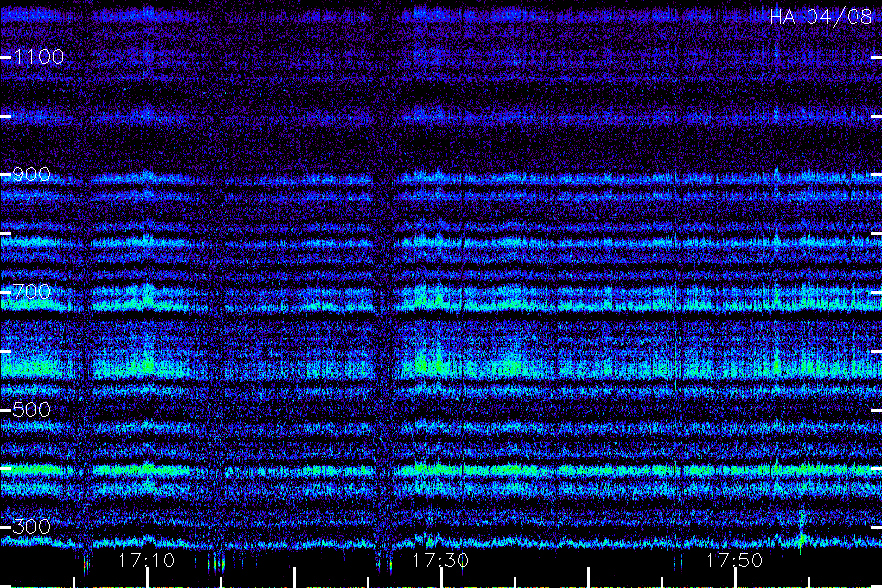Click the HA 04/08 date label
882x588 pixels.
pos(820,17)
